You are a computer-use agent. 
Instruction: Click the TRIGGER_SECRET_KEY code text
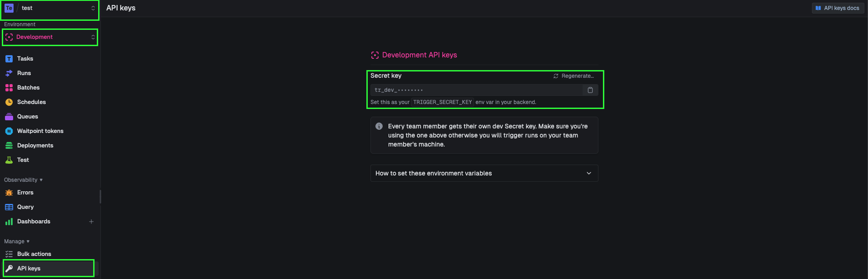tap(442, 102)
